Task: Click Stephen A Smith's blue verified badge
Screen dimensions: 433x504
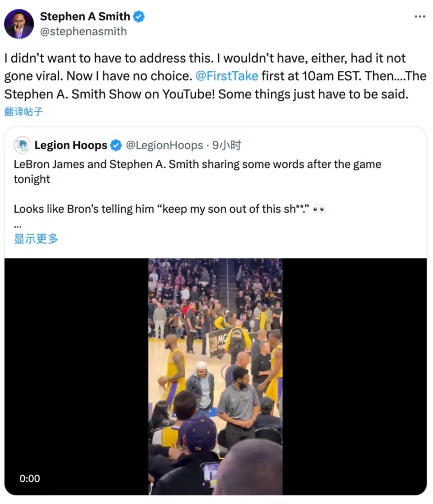Action: [x=139, y=17]
